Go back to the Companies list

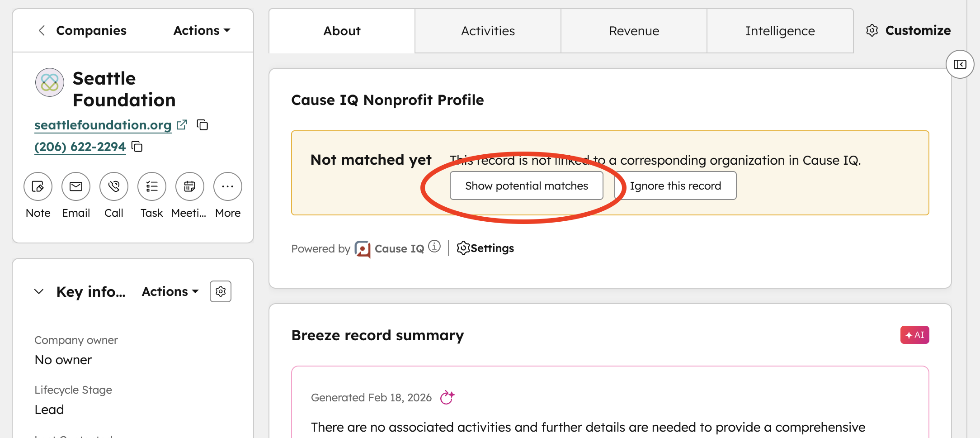click(41, 30)
